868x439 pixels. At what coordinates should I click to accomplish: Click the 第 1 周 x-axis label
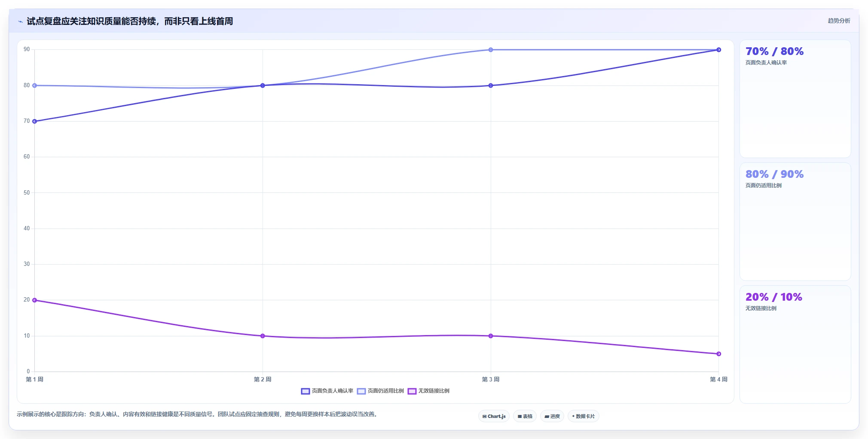pyautogui.click(x=34, y=379)
